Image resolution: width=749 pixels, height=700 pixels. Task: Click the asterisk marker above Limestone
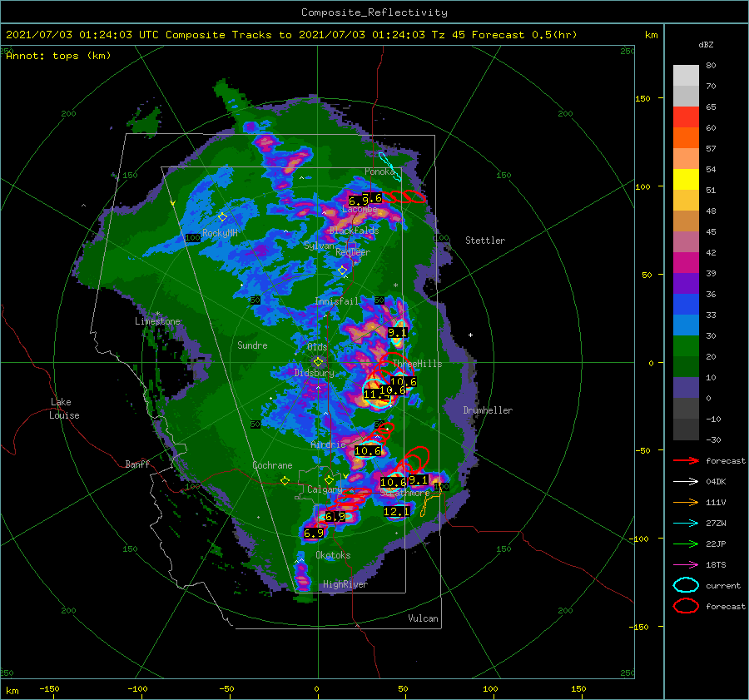[157, 314]
